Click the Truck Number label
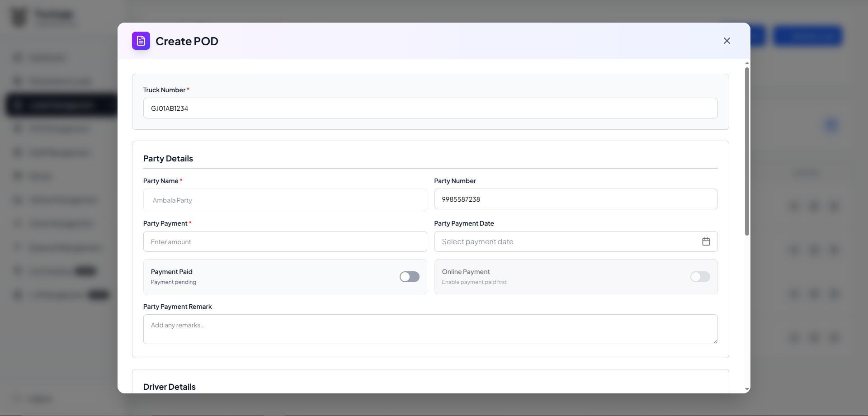 tap(164, 90)
